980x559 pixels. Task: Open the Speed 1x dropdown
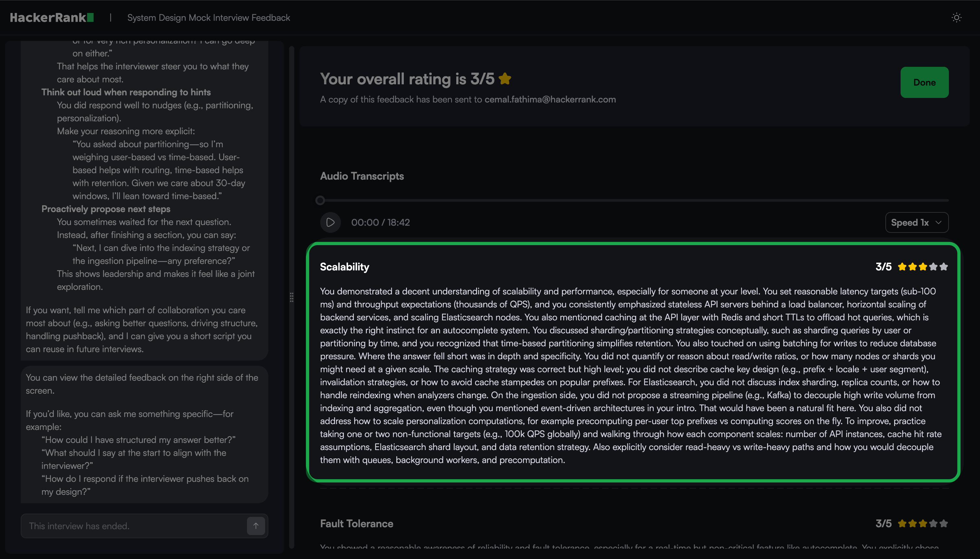click(x=916, y=222)
